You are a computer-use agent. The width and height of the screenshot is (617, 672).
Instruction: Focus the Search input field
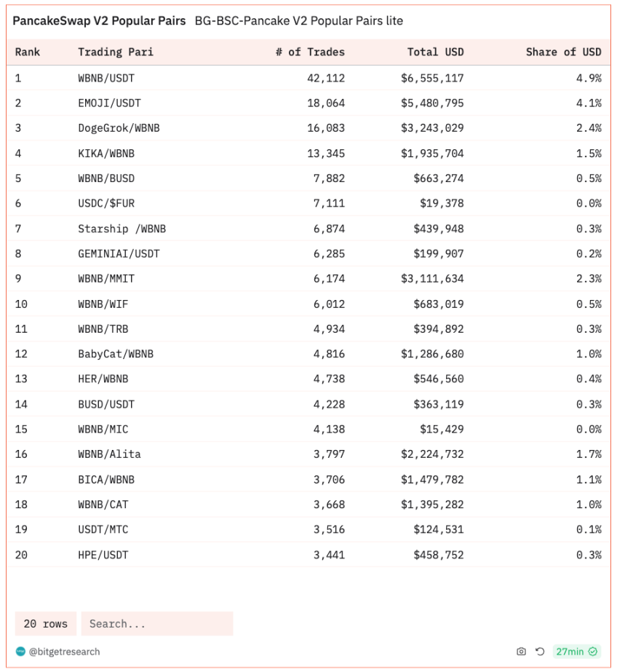tap(156, 624)
